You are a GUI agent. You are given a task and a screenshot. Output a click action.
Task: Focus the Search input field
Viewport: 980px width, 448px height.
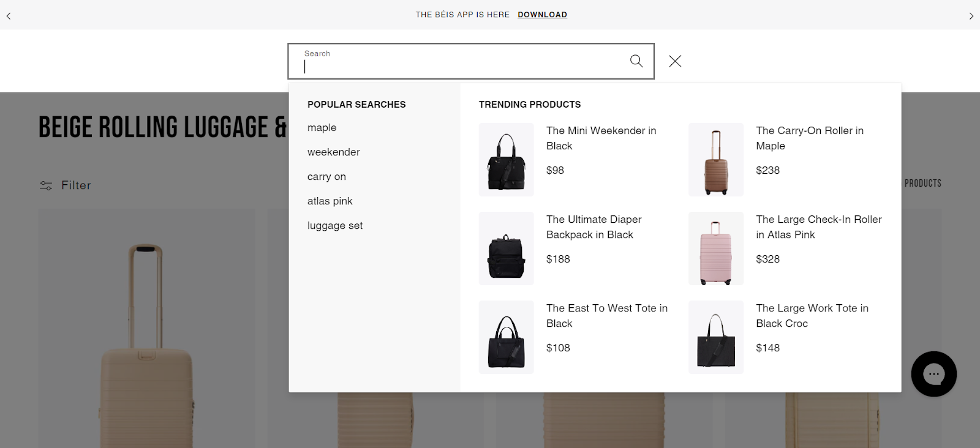[x=471, y=61]
